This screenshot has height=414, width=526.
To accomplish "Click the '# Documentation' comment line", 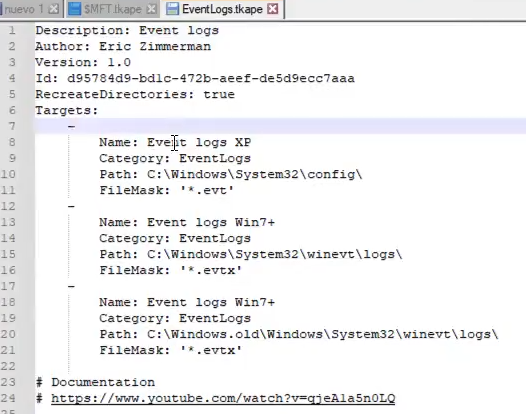I will (x=95, y=382).
